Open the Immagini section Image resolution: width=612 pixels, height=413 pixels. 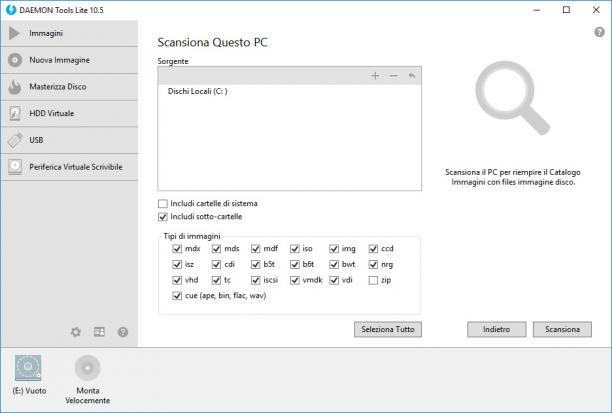(x=69, y=34)
